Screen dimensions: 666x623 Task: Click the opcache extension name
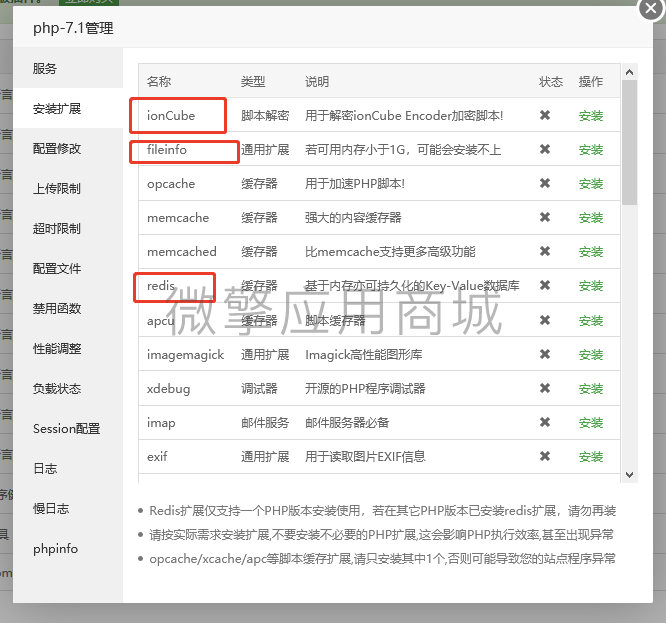click(x=171, y=184)
